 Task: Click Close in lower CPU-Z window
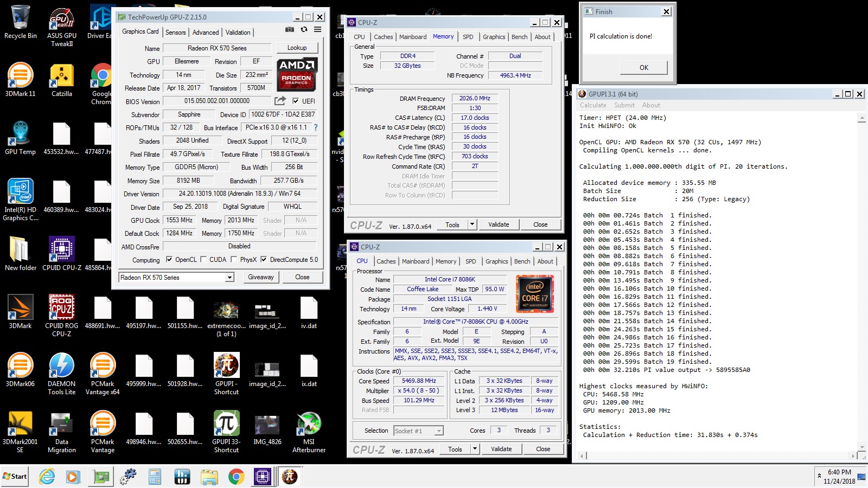[x=543, y=448]
